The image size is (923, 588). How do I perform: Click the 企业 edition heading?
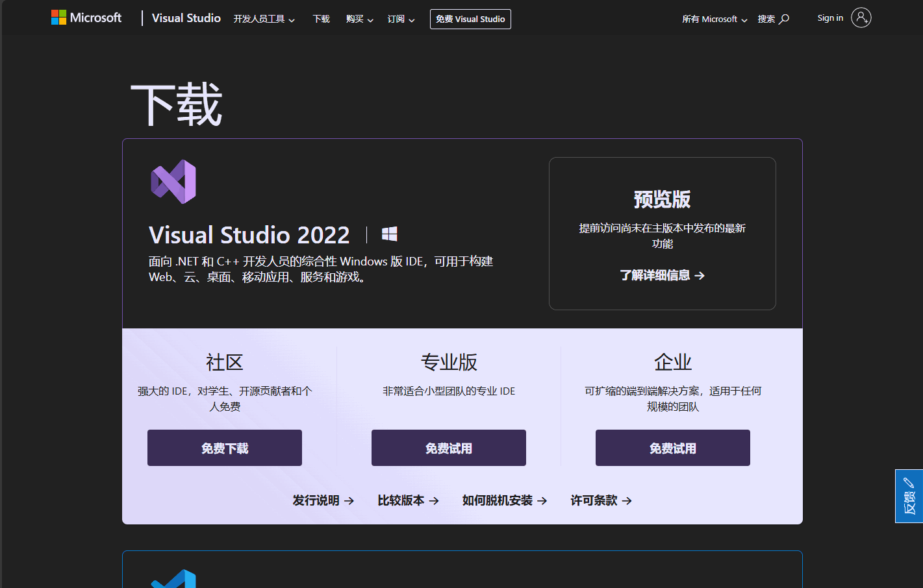[x=673, y=362]
